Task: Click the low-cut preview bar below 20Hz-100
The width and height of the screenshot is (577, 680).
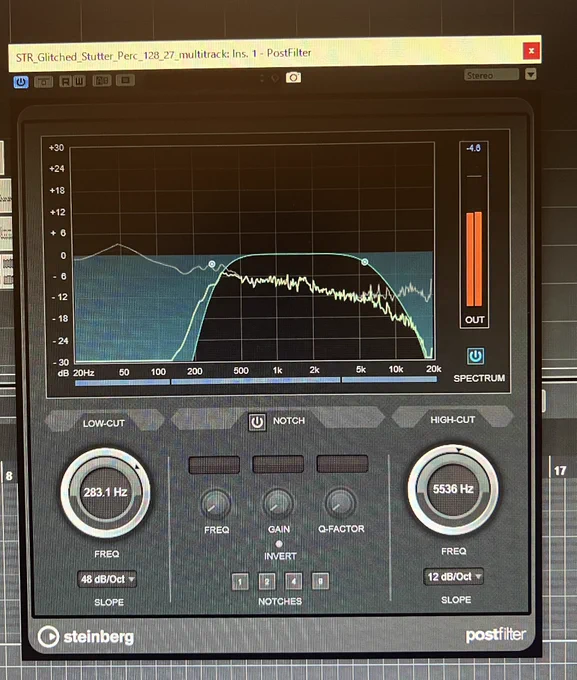Action: [122, 382]
